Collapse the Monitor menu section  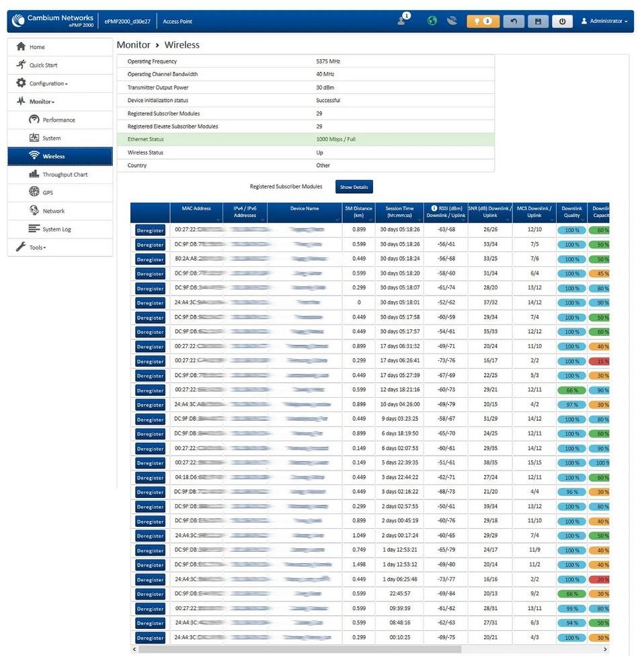(42, 101)
